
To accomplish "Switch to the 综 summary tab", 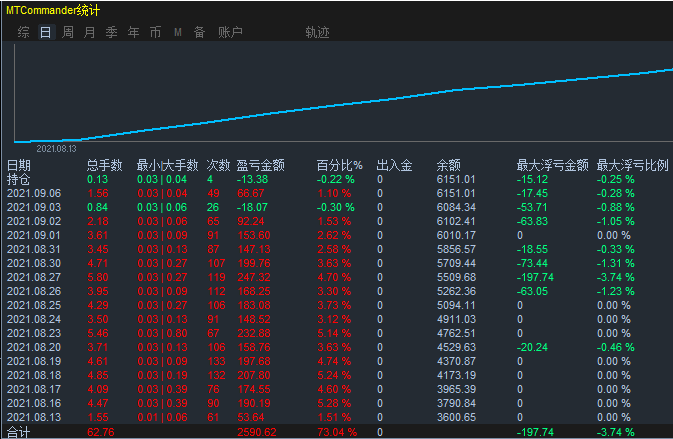I will click(x=24, y=32).
